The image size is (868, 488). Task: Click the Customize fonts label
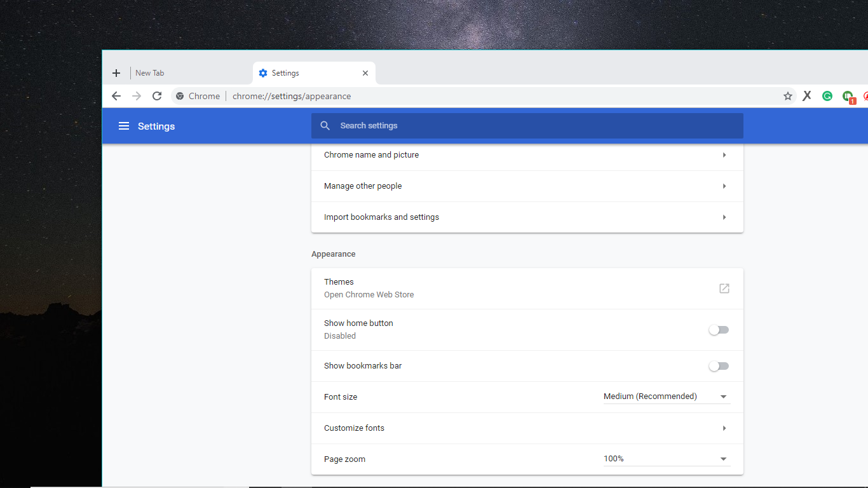tap(354, 428)
